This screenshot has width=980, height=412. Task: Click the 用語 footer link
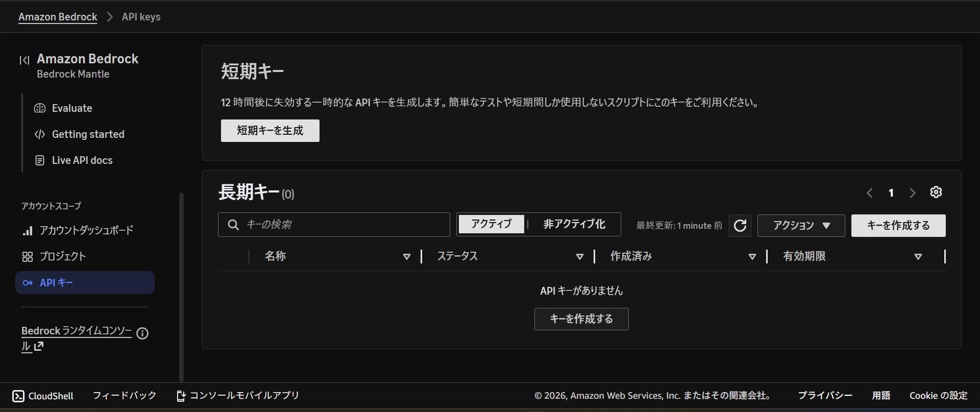click(x=881, y=396)
